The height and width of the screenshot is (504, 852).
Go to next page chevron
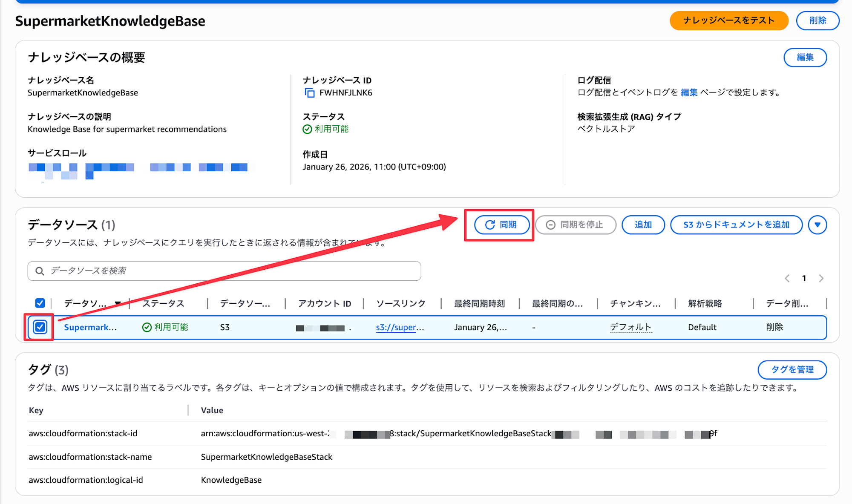(x=821, y=278)
